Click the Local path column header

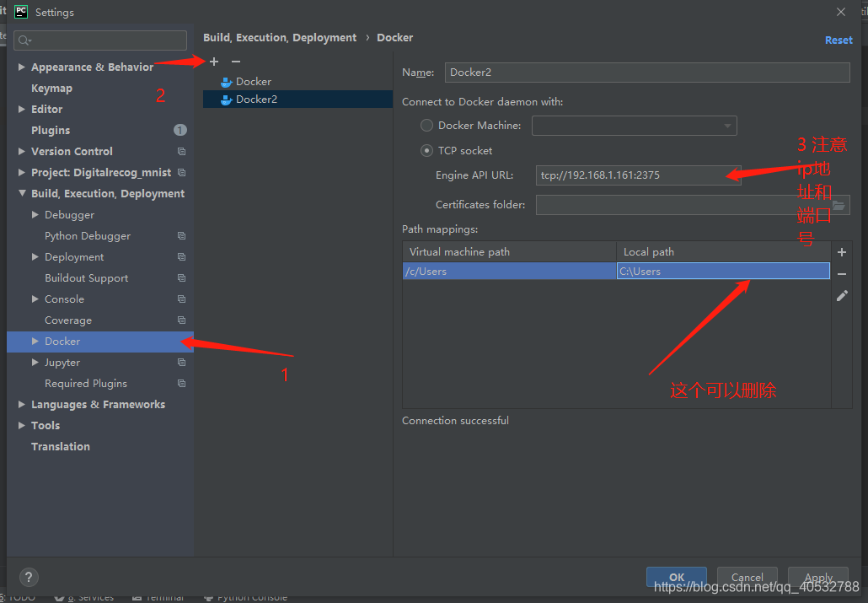(724, 251)
